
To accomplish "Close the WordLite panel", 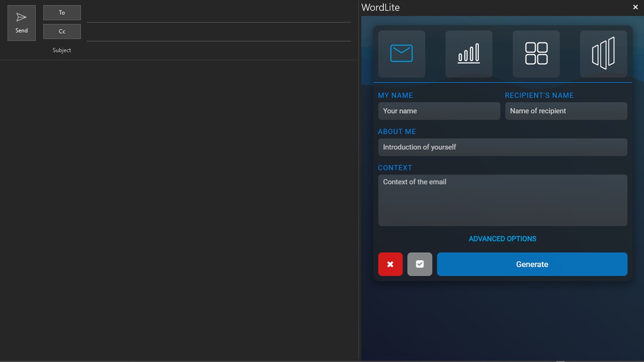I will pos(636,7).
